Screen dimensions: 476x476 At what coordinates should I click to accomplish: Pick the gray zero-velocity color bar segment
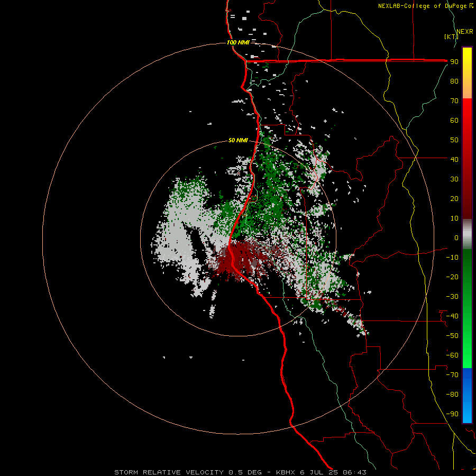467,234
